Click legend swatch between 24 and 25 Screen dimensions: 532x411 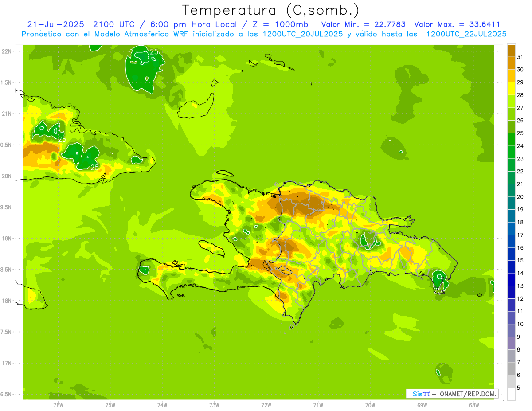click(x=511, y=139)
